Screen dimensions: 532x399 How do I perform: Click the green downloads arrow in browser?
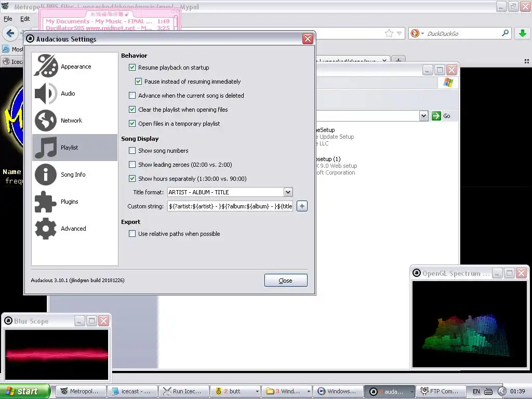click(x=523, y=33)
